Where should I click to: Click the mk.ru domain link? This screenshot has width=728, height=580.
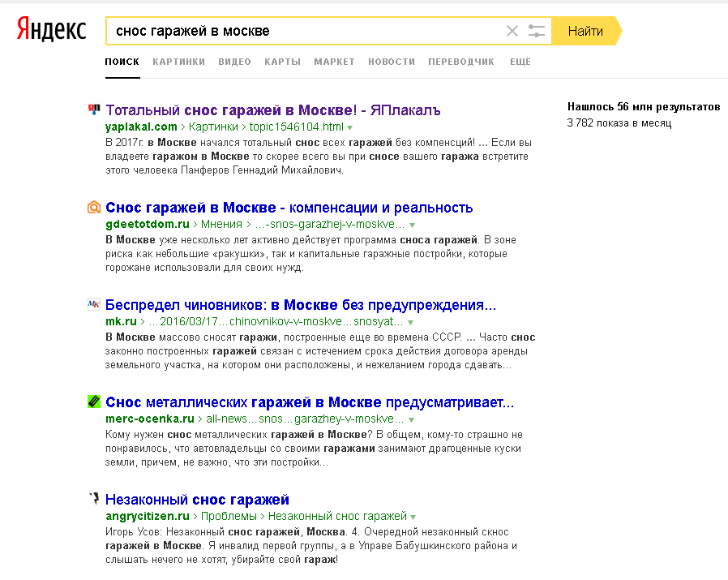point(121,321)
